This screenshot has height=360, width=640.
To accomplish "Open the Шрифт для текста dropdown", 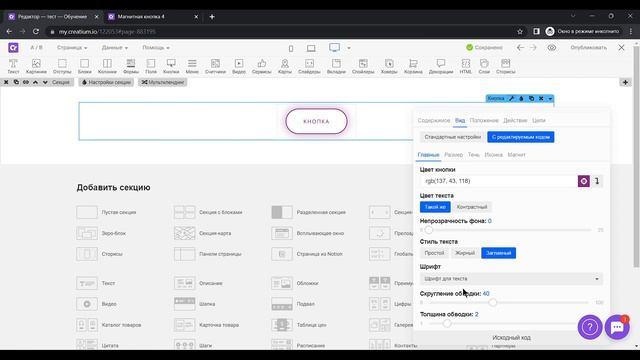I will pos(511,279).
